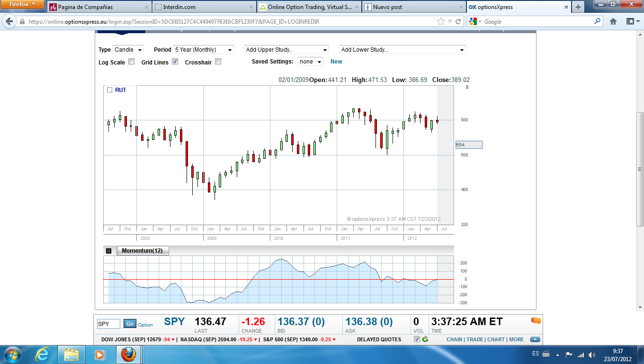
Task: Open the orange chat bubbles icon
Action: pos(536,321)
